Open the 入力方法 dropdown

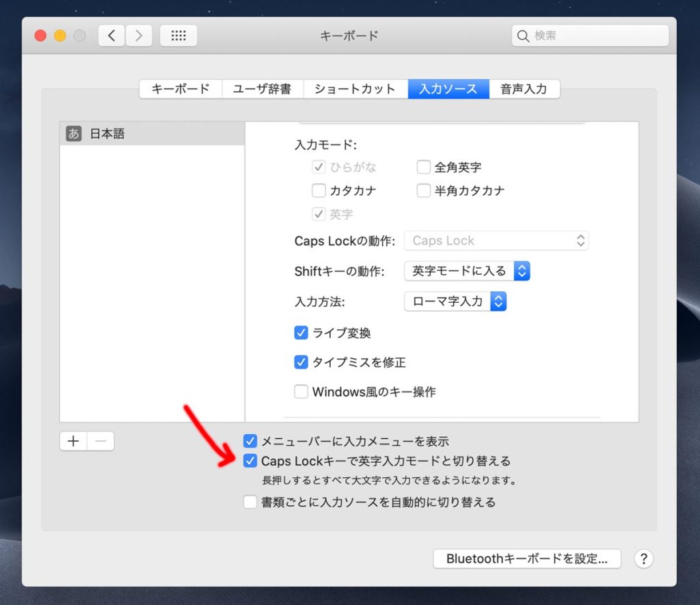click(455, 301)
